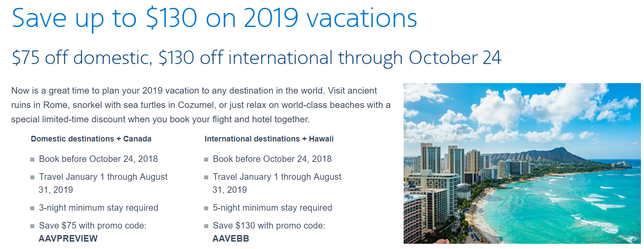Image resolution: width=644 pixels, height=249 pixels.
Task: Click bullet beside international 'Book before October 24'
Action: coord(206,160)
